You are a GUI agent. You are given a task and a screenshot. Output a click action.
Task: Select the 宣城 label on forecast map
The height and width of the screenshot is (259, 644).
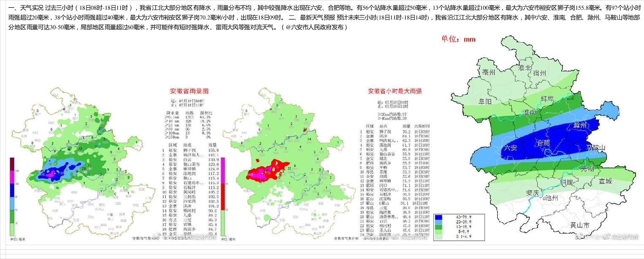click(x=605, y=182)
